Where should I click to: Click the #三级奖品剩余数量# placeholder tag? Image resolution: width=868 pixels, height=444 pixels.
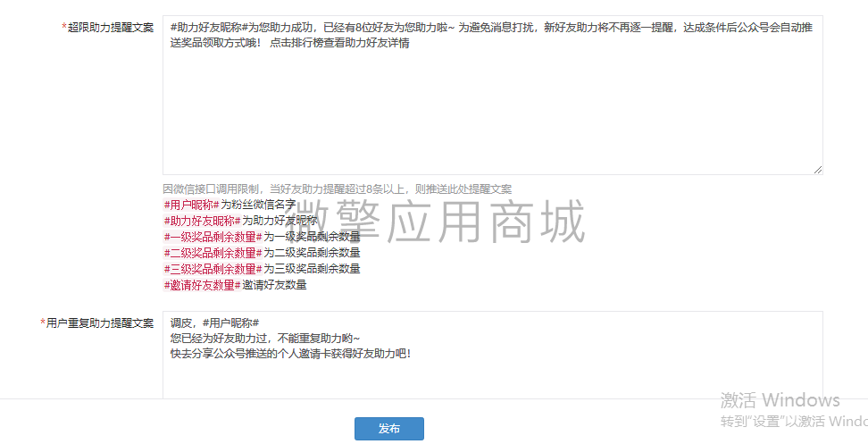pos(213,269)
